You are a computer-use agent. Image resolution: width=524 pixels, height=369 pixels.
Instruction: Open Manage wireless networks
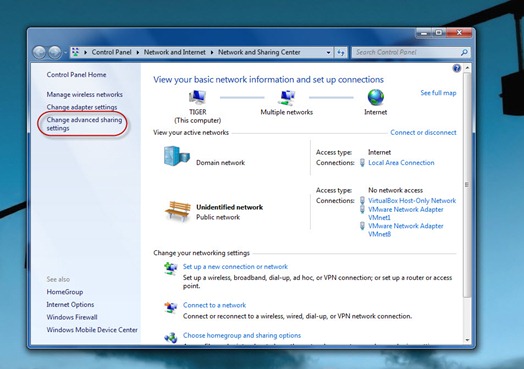(x=85, y=94)
